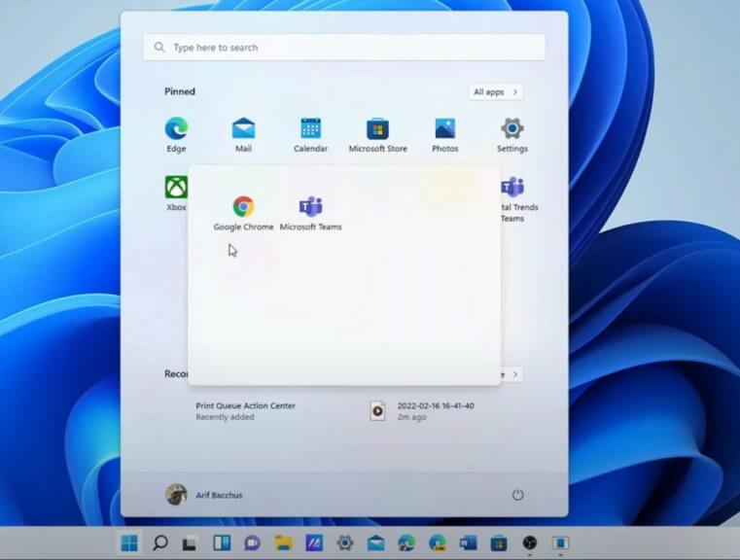The image size is (740, 560).
Task: Open Print Queue Action Center recommended item
Action: click(245, 411)
